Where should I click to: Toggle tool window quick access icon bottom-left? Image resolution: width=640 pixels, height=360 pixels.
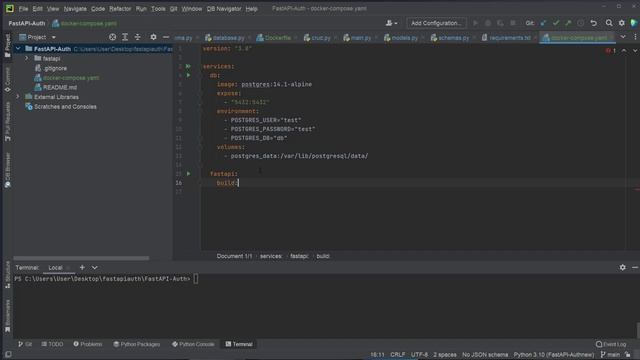8,355
